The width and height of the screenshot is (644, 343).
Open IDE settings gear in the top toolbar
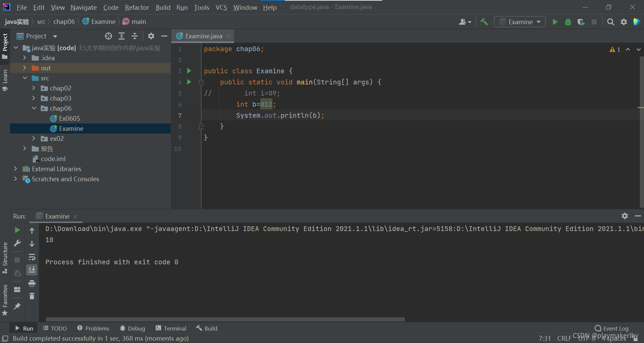pyautogui.click(x=624, y=22)
